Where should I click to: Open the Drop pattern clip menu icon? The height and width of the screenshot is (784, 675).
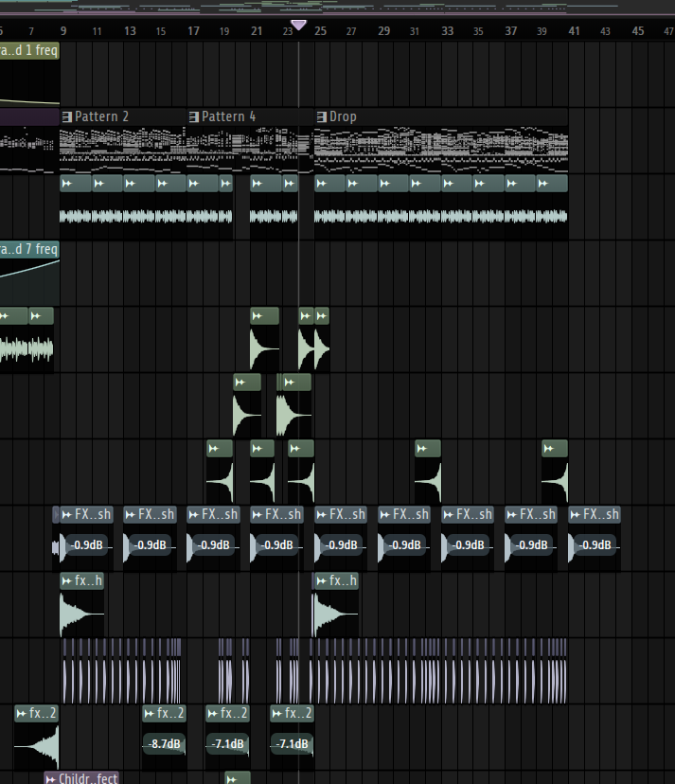[x=322, y=117]
